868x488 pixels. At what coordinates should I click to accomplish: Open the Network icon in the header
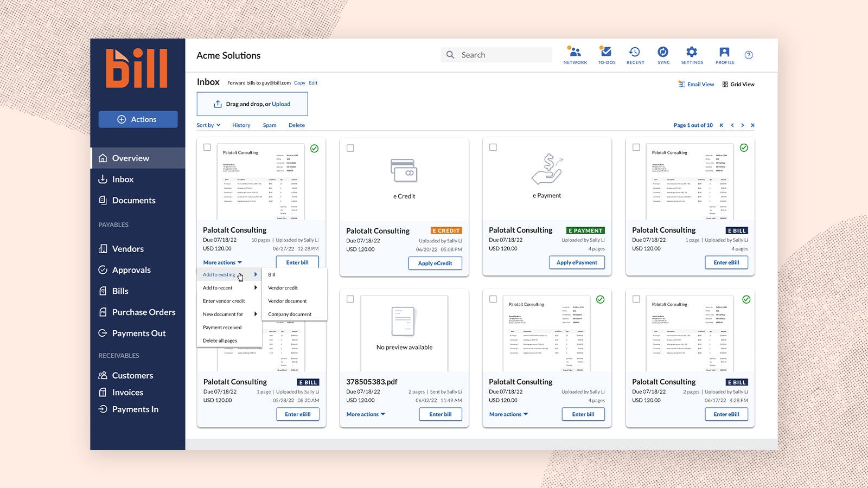pos(575,52)
